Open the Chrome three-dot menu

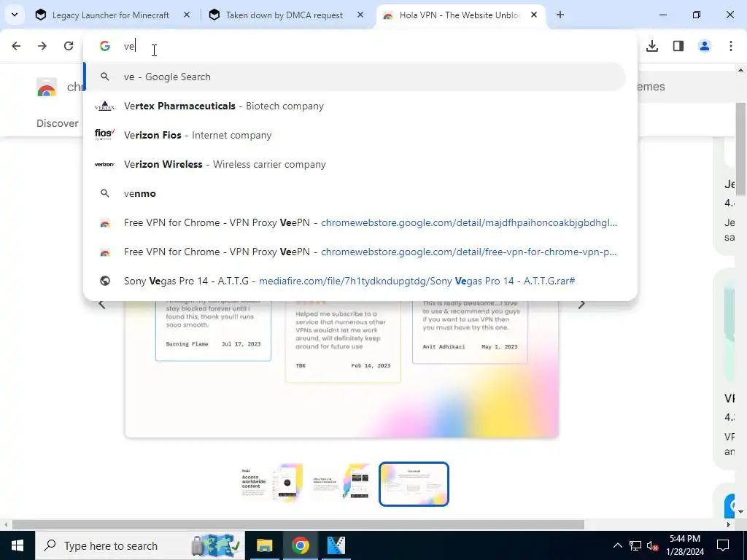pyautogui.click(x=731, y=46)
